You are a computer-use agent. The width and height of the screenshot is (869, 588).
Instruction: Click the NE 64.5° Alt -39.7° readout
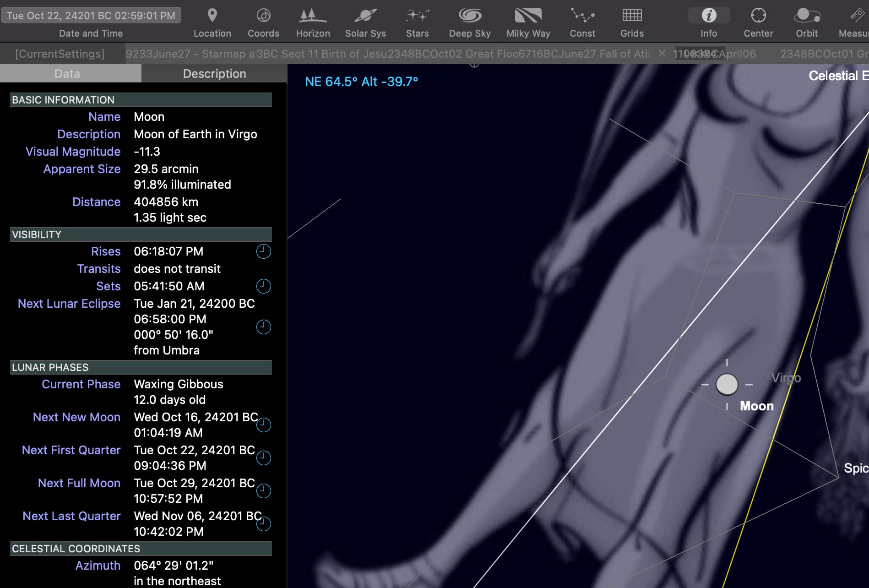[x=362, y=82]
